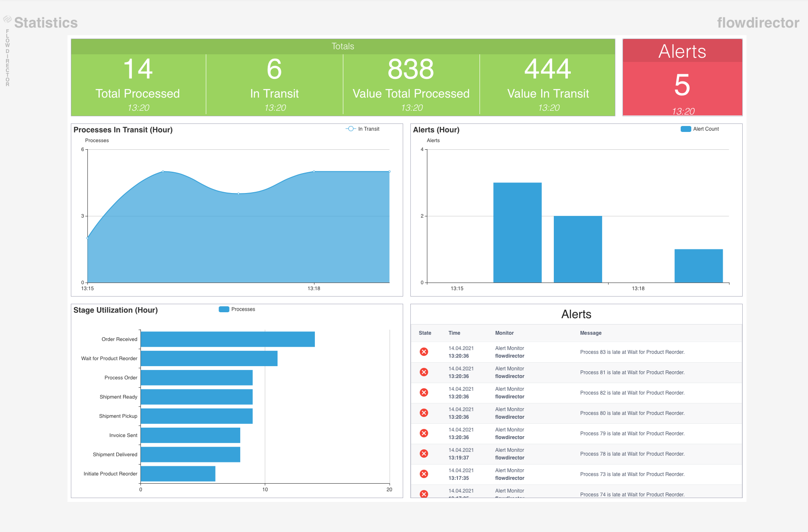Toggle the In Transit legend series
The width and height of the screenshot is (808, 532).
click(x=363, y=129)
